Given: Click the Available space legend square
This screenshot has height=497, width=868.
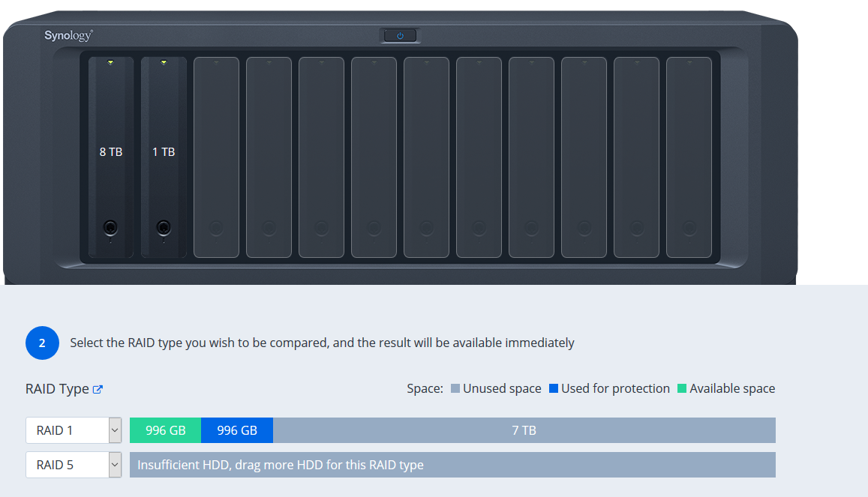Looking at the screenshot, I should [x=682, y=388].
